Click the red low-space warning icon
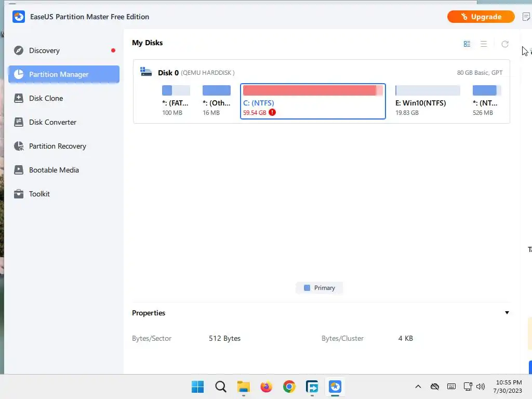This screenshot has width=532, height=399. point(272,112)
